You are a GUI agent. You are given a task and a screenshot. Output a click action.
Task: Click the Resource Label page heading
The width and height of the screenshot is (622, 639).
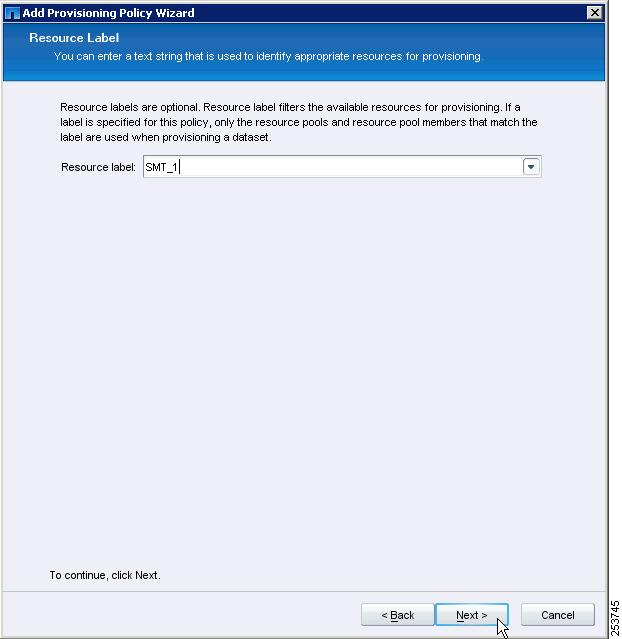(x=74, y=38)
